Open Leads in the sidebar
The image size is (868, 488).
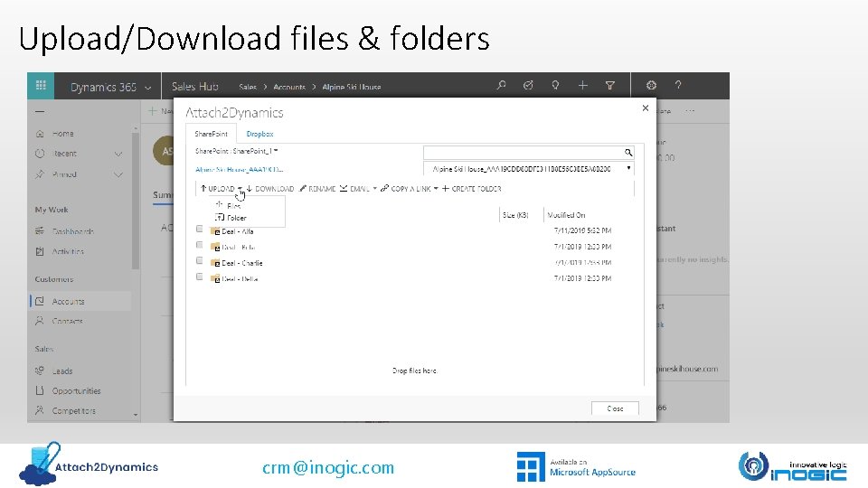tap(62, 371)
